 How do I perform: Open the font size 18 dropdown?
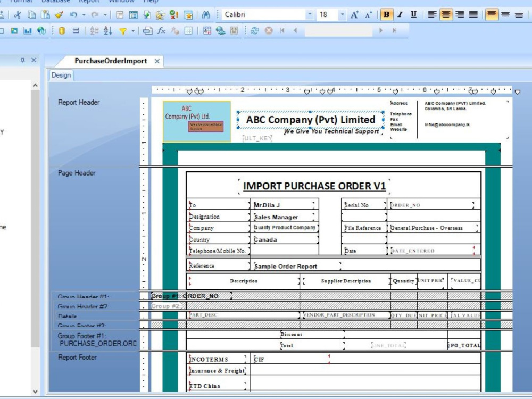(342, 14)
